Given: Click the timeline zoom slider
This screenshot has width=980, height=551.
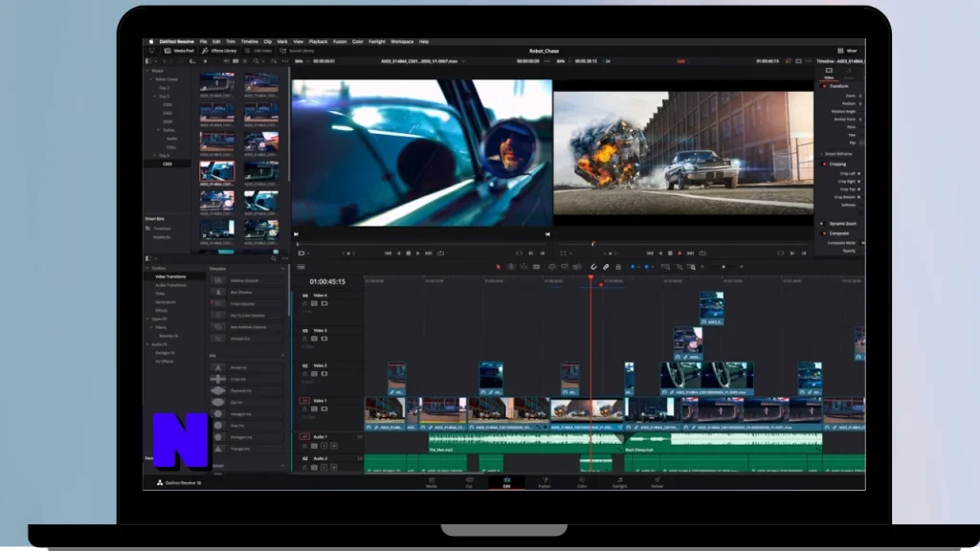Looking at the screenshot, I should point(724,266).
